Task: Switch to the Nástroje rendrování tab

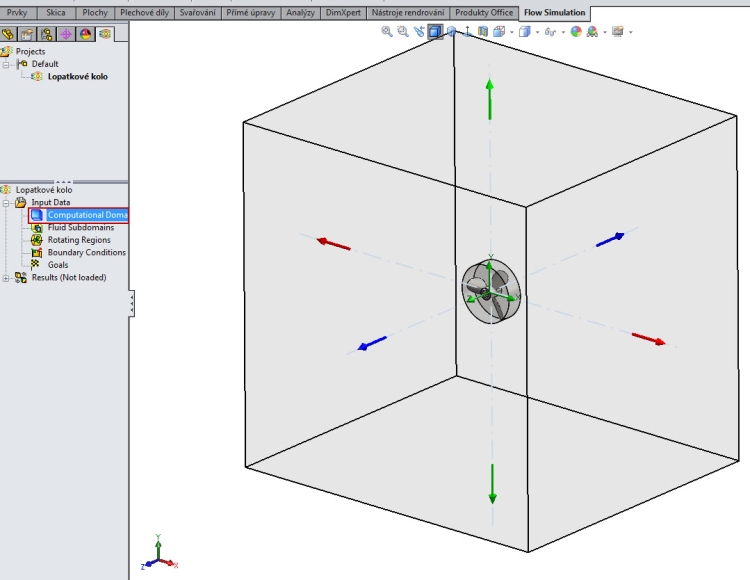Action: tap(408, 13)
